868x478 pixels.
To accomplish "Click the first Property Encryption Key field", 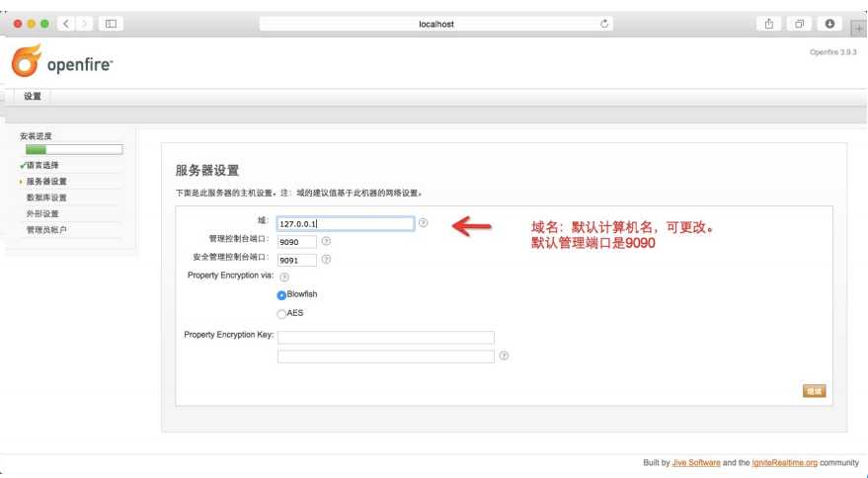I will 386,338.
